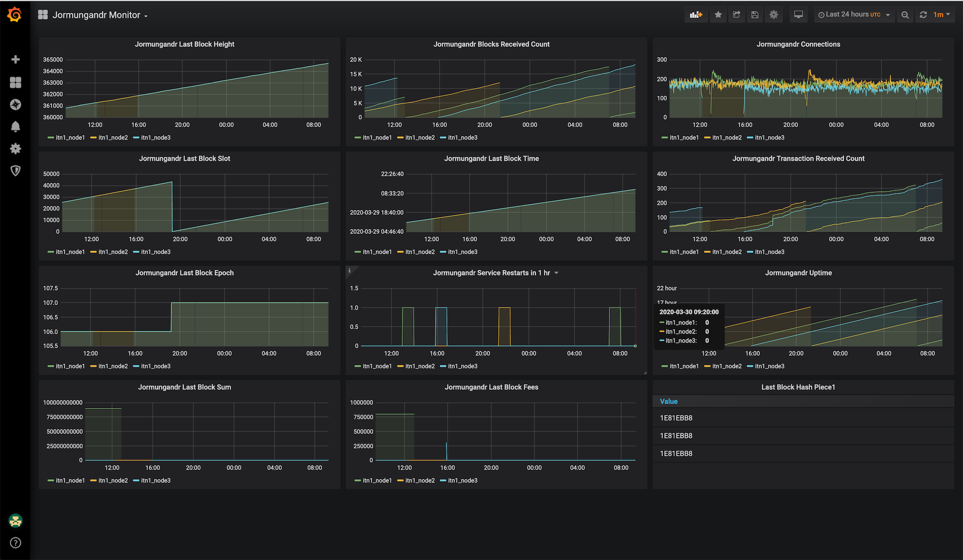963x560 pixels.
Task: Cycle view mode with monitor icon
Action: 798,15
